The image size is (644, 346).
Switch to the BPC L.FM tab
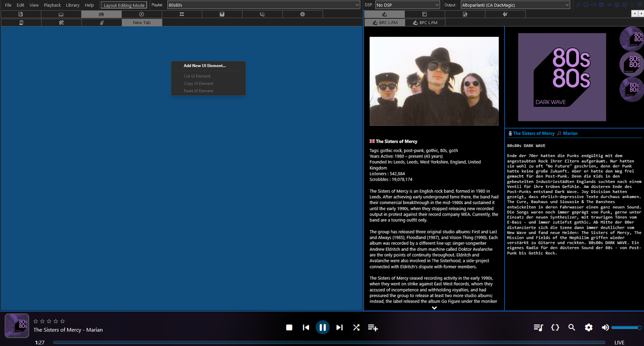pos(425,23)
